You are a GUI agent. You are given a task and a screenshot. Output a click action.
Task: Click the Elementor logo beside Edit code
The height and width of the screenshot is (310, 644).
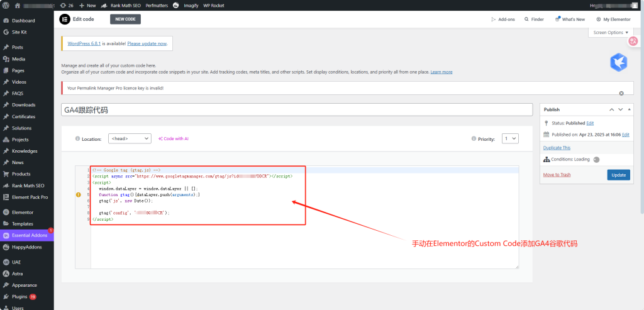click(65, 19)
